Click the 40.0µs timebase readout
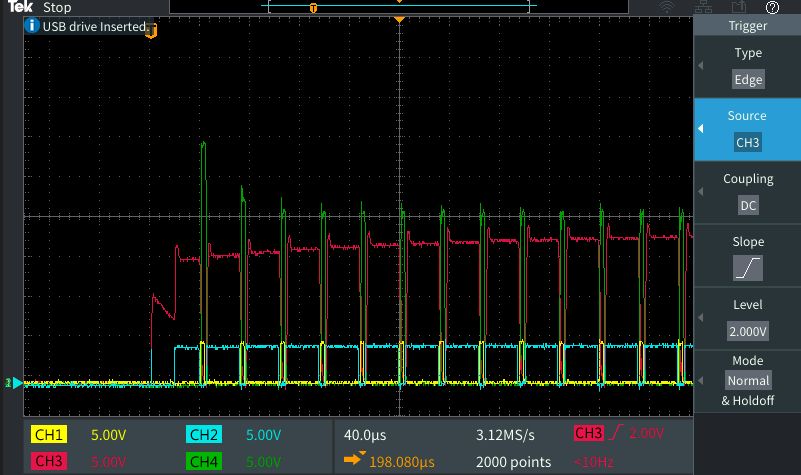The height and width of the screenshot is (475, 801). pos(365,435)
